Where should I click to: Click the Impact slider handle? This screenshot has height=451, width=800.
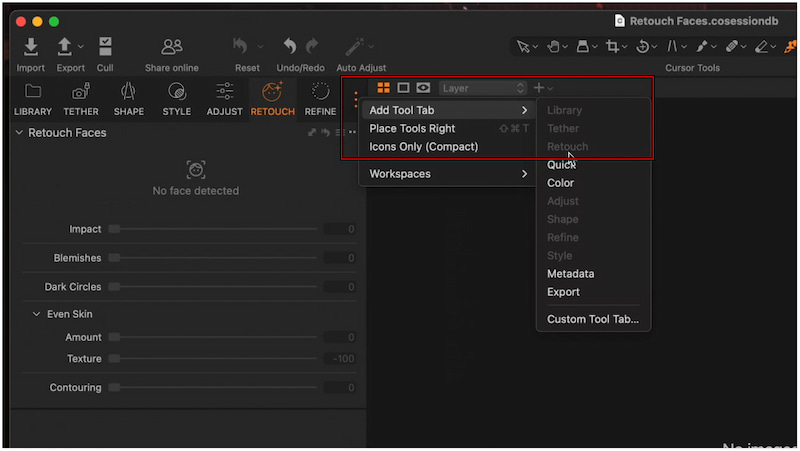pyautogui.click(x=114, y=229)
